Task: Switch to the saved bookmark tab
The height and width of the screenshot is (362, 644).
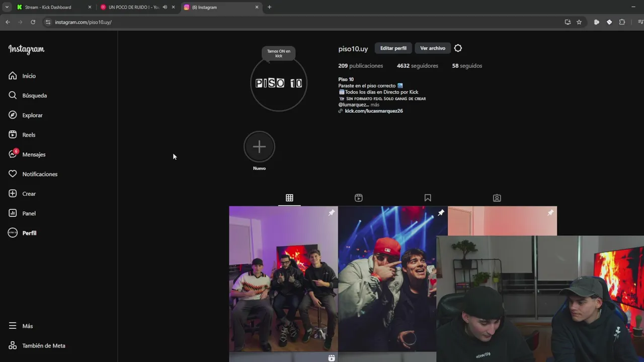Action: (x=428, y=198)
